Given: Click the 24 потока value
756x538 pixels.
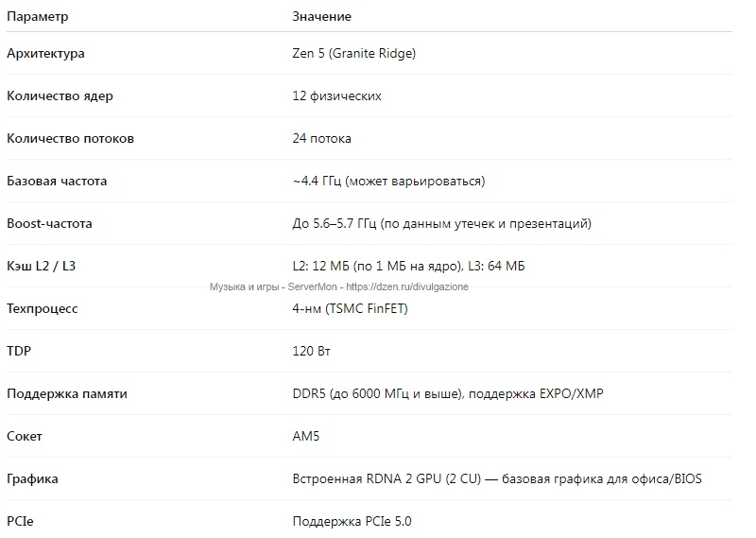Looking at the screenshot, I should [321, 138].
